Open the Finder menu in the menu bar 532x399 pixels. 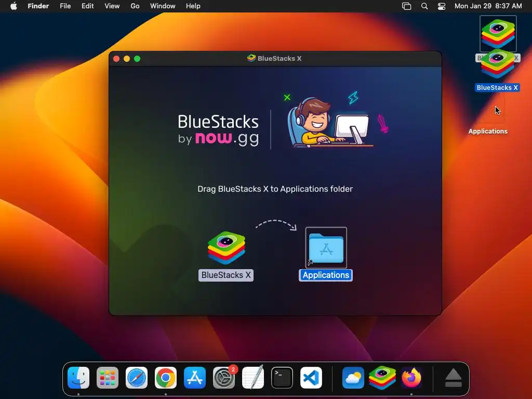[x=38, y=6]
